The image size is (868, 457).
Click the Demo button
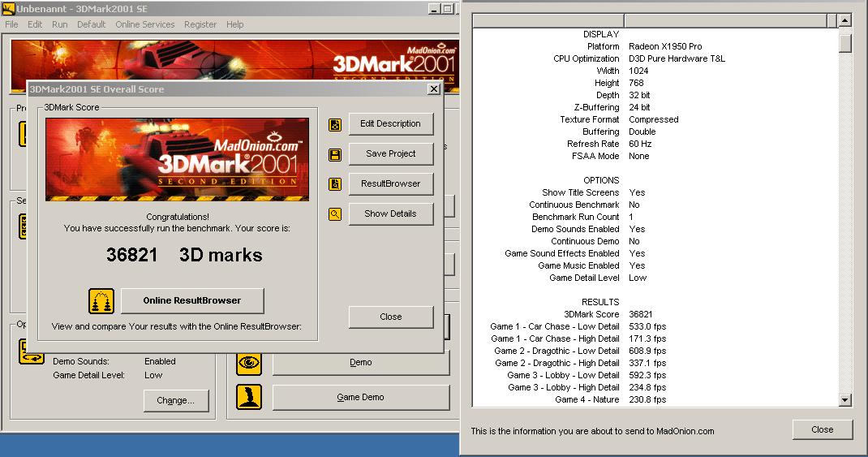pos(361,362)
